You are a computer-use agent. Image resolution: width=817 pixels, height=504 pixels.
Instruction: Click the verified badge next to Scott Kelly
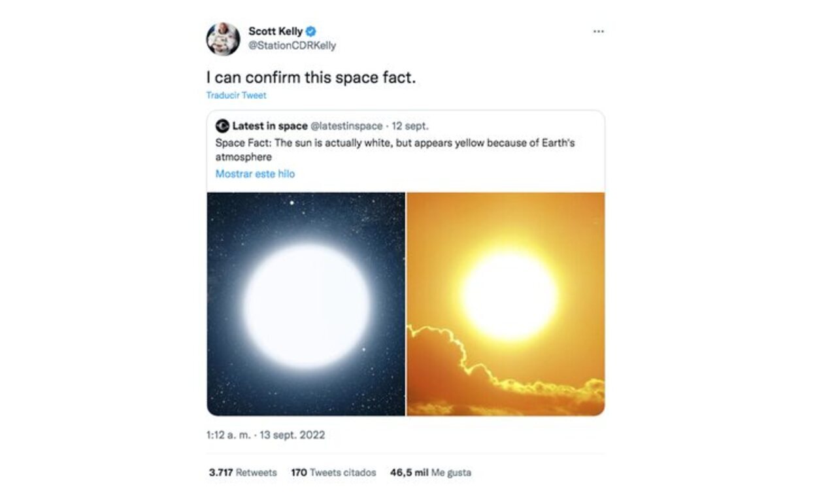point(312,29)
